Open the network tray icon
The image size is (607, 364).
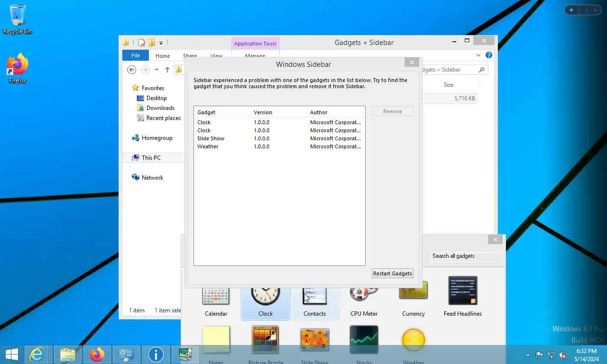(551, 355)
